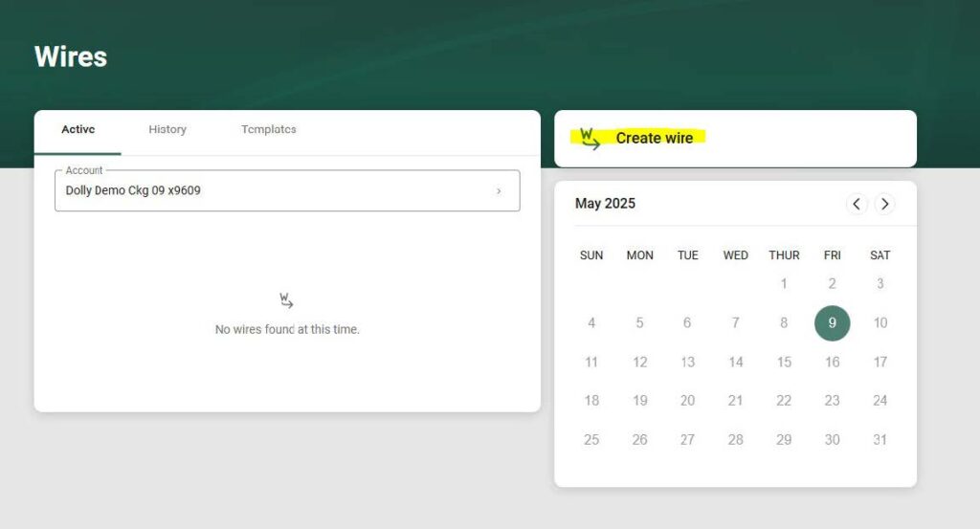Choose May 4 calendar date
The image size is (980, 529).
[x=591, y=323]
